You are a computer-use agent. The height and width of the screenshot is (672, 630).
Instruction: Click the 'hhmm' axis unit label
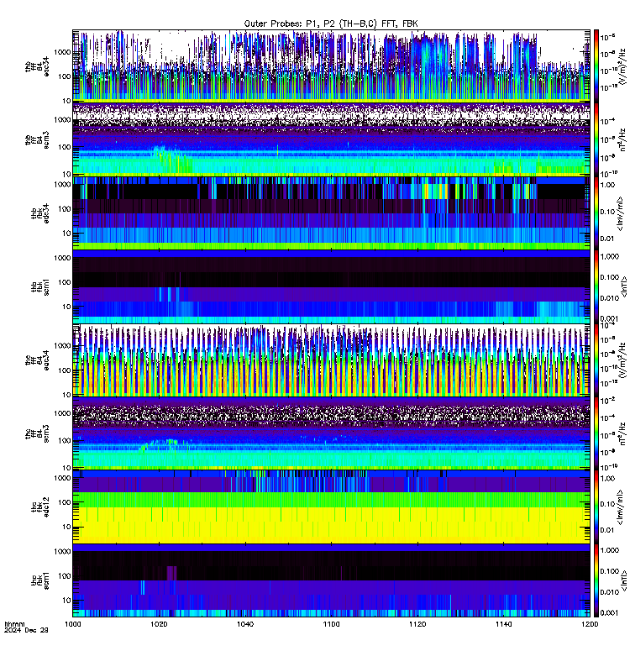pos(14,624)
